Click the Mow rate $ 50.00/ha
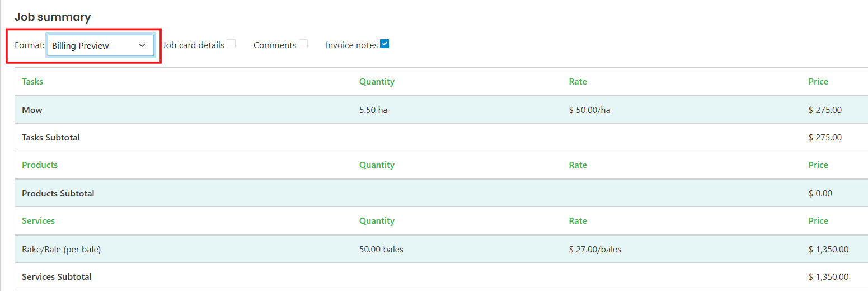The image size is (868, 291). [x=589, y=110]
